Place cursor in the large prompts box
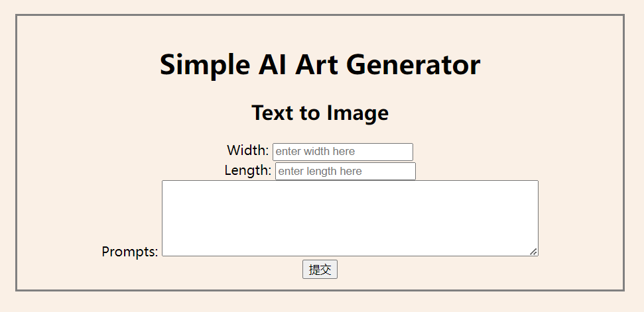The width and height of the screenshot is (644, 312). coord(350,218)
